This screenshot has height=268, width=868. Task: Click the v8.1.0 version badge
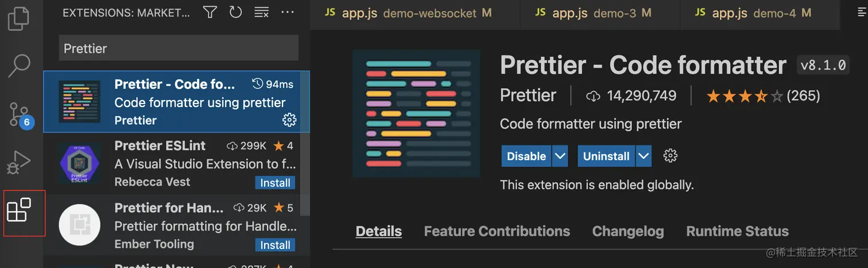[823, 66]
